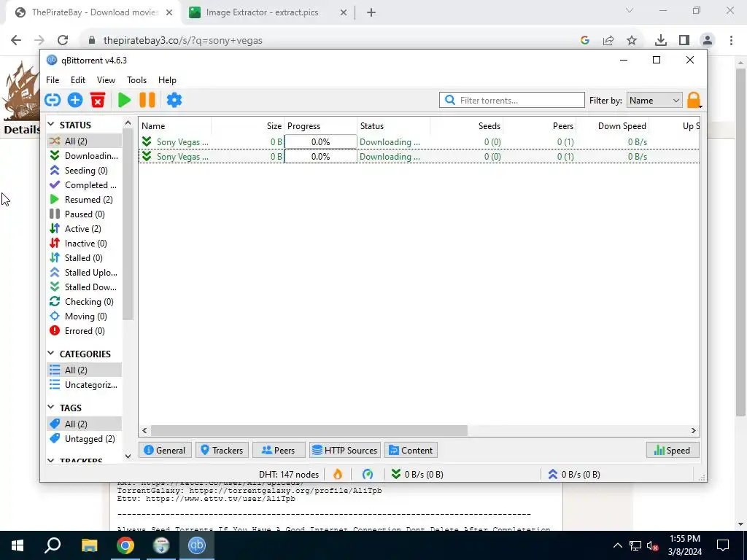Viewport: 747px width, 560px height.
Task: Collapse STATUS section in sidebar
Action: 51,124
